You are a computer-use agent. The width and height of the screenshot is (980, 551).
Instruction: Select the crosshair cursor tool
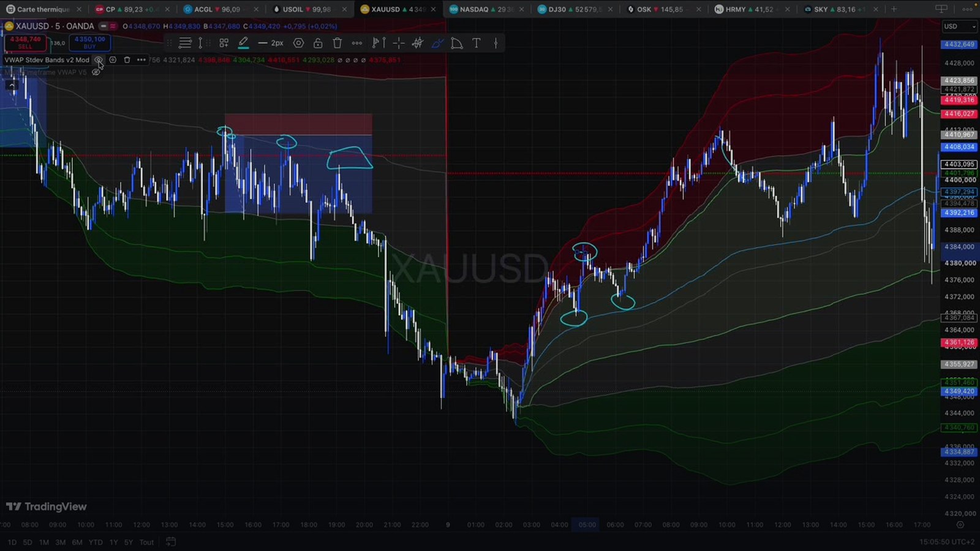click(398, 43)
